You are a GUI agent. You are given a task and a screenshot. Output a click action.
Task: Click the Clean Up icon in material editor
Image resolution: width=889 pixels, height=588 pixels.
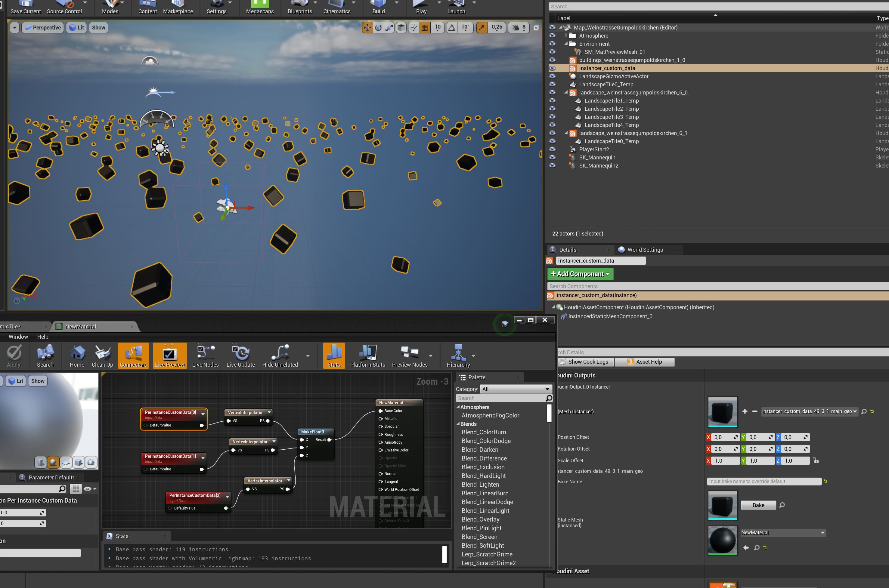pos(102,356)
